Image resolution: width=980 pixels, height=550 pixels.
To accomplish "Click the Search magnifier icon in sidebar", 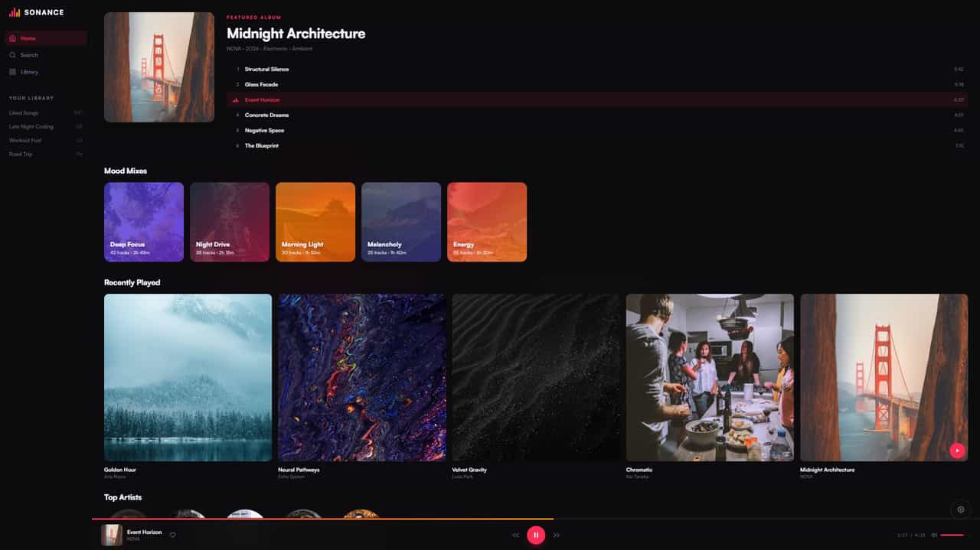I will tap(13, 55).
